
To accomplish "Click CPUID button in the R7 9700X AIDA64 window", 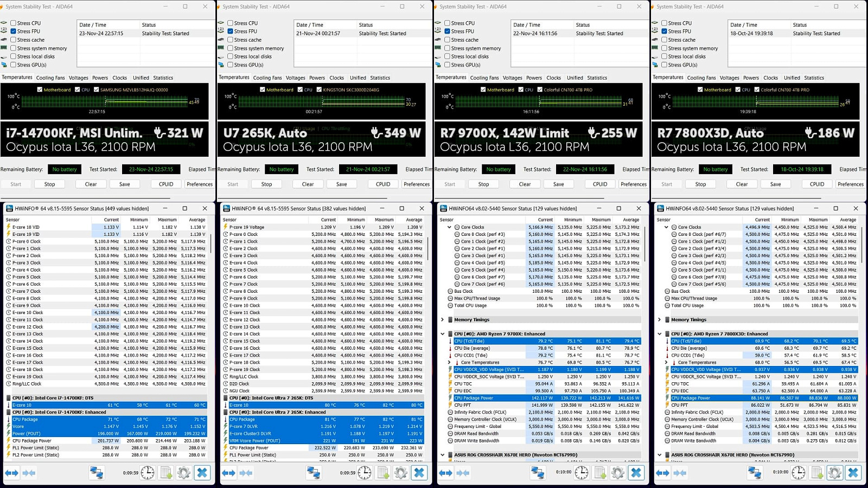I will 600,184.
